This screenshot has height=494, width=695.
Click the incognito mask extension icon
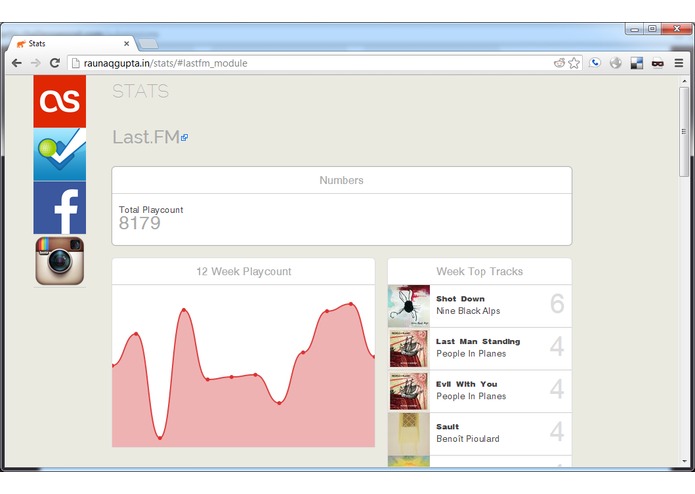click(x=658, y=63)
